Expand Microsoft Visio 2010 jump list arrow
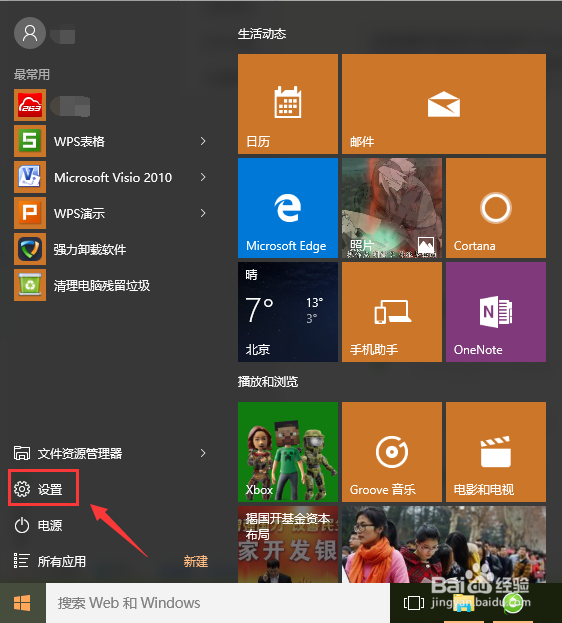This screenshot has width=562, height=623. (x=203, y=177)
